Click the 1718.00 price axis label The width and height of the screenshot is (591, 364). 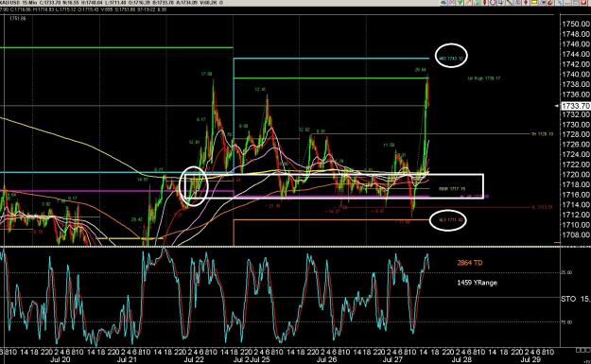(576, 184)
